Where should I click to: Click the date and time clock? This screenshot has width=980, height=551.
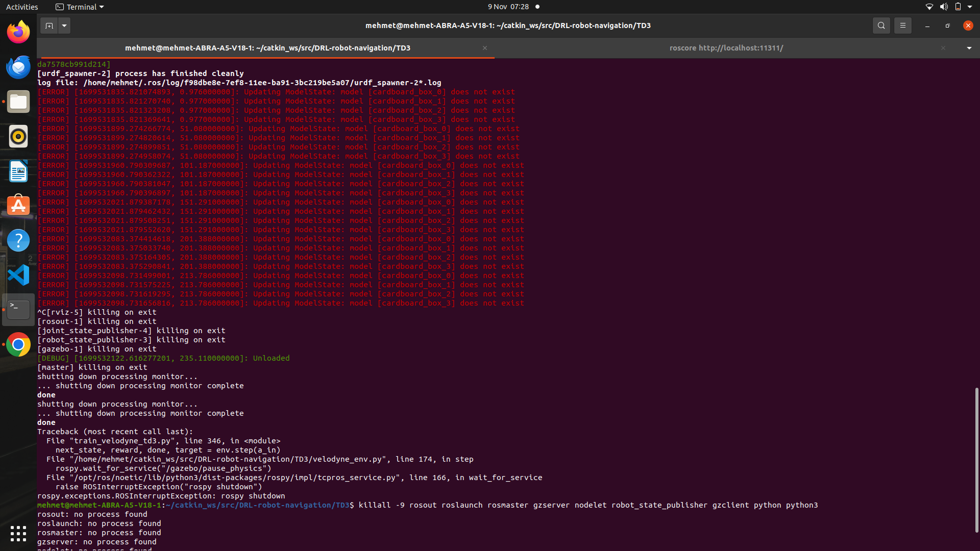click(x=508, y=7)
